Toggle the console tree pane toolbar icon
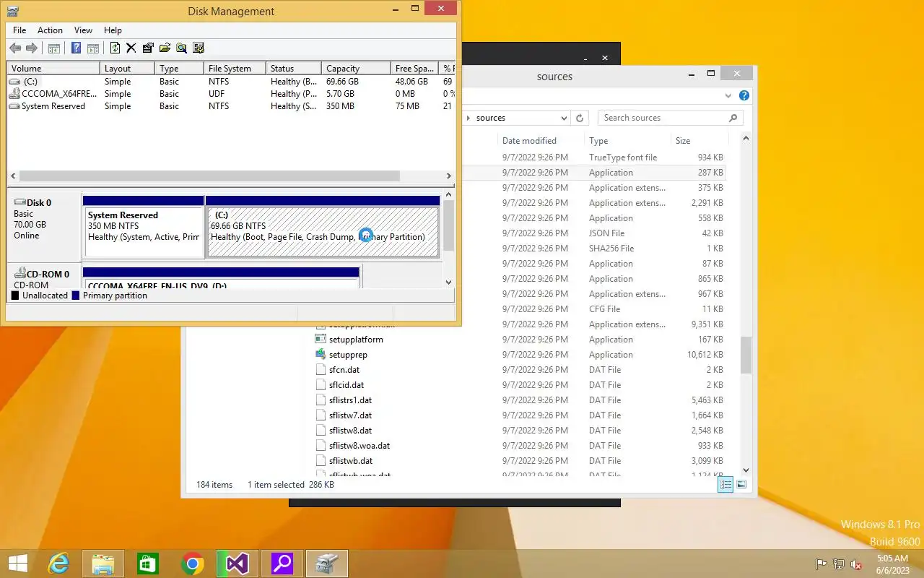Image resolution: width=924 pixels, height=578 pixels. click(54, 48)
